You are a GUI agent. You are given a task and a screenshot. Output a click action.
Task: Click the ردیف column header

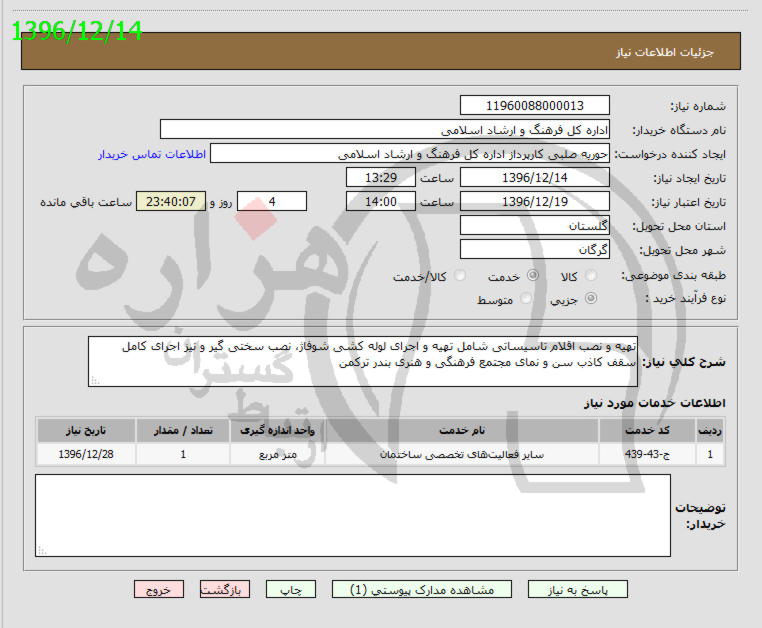(710, 430)
